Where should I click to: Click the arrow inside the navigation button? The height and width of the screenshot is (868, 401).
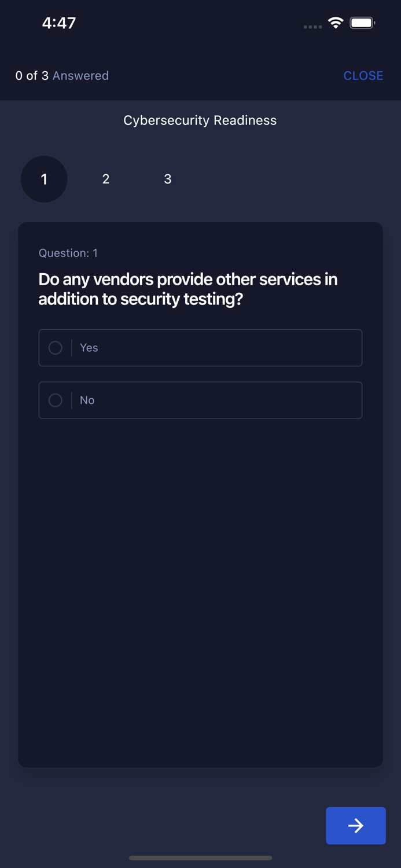tap(355, 826)
